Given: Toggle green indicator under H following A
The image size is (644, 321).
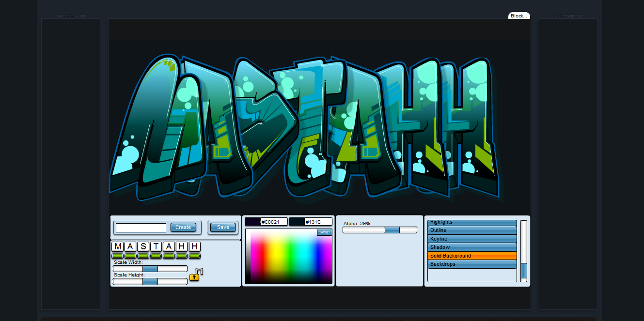Looking at the screenshot, I should click(x=182, y=256).
